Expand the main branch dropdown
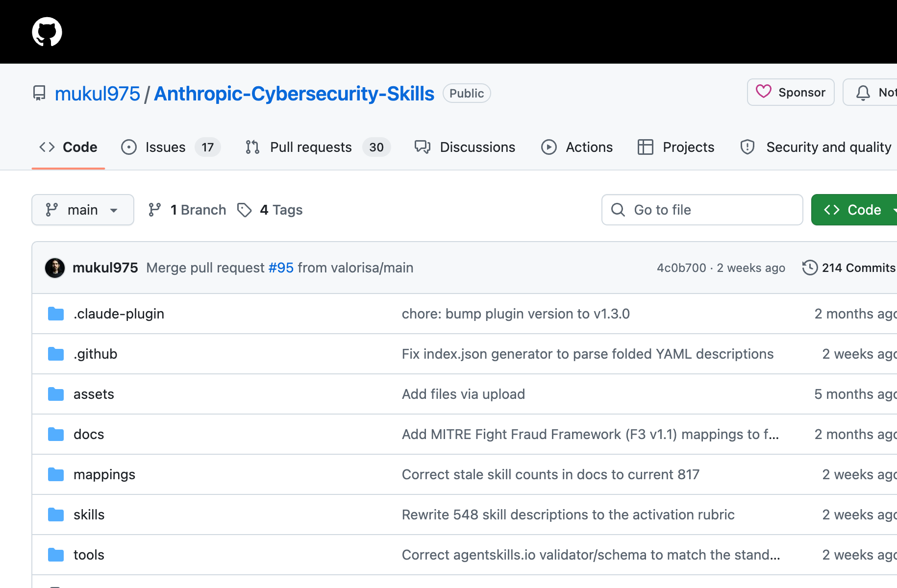 coord(83,210)
